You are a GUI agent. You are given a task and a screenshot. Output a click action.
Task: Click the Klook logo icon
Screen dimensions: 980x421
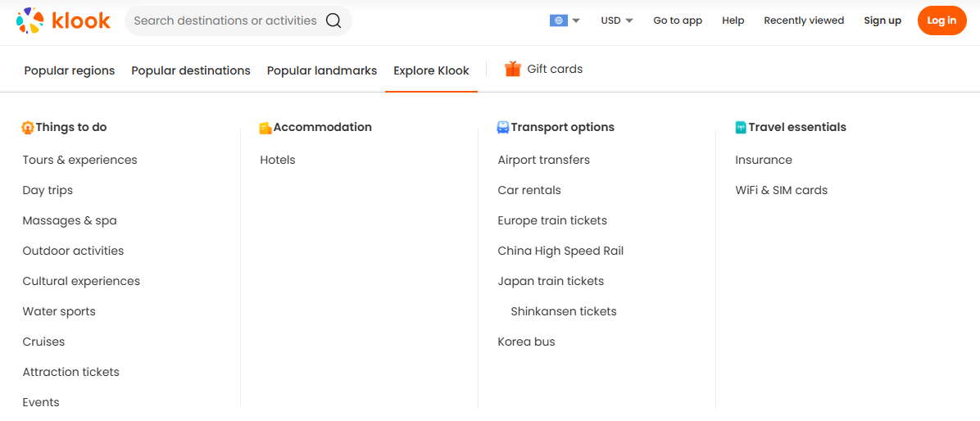[x=30, y=20]
